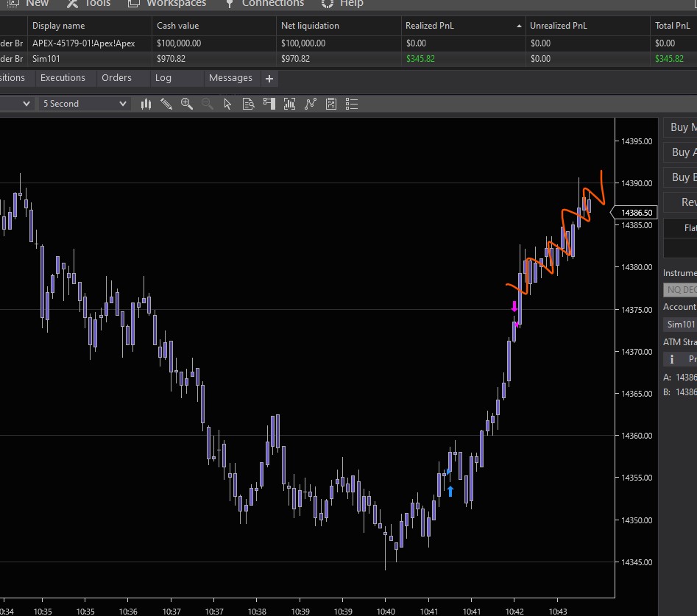Select the cursor pointer tool
This screenshot has width=697, height=616.
[227, 104]
